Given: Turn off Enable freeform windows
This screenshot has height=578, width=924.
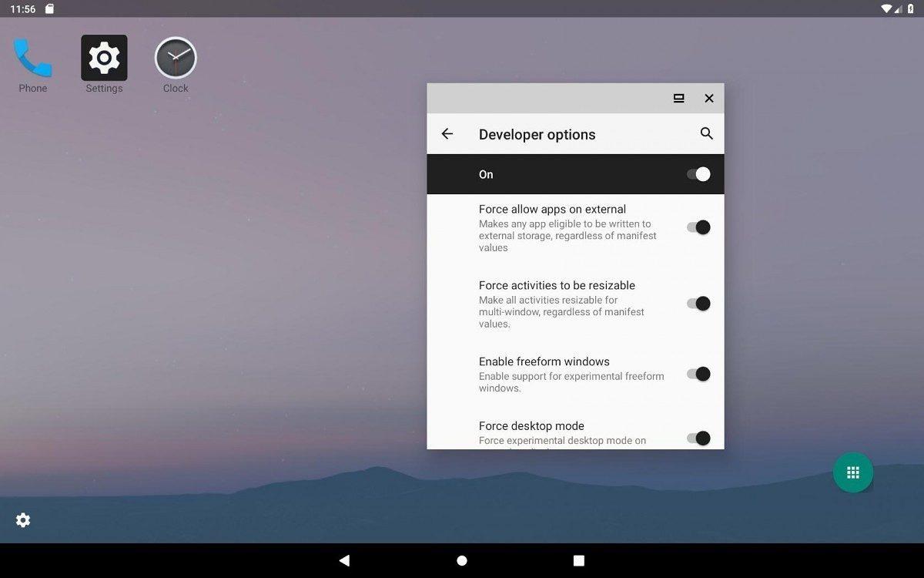Looking at the screenshot, I should (x=699, y=374).
